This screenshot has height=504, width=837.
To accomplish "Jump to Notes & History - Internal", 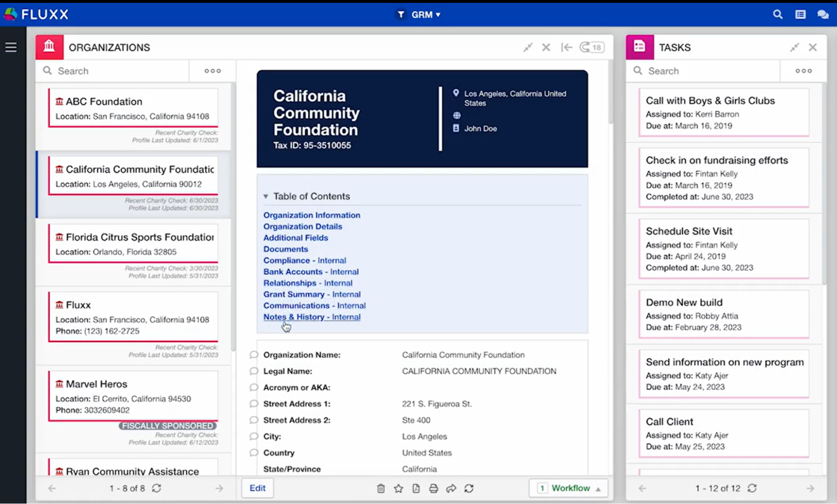I will (x=312, y=317).
